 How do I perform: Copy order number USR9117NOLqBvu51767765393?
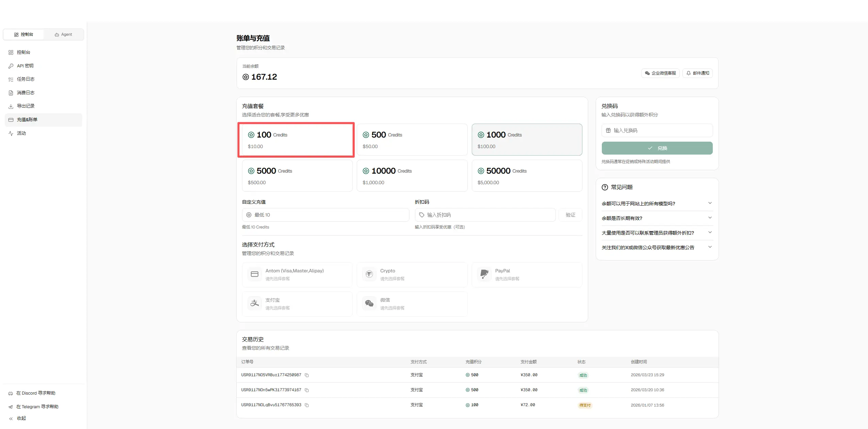pos(307,405)
